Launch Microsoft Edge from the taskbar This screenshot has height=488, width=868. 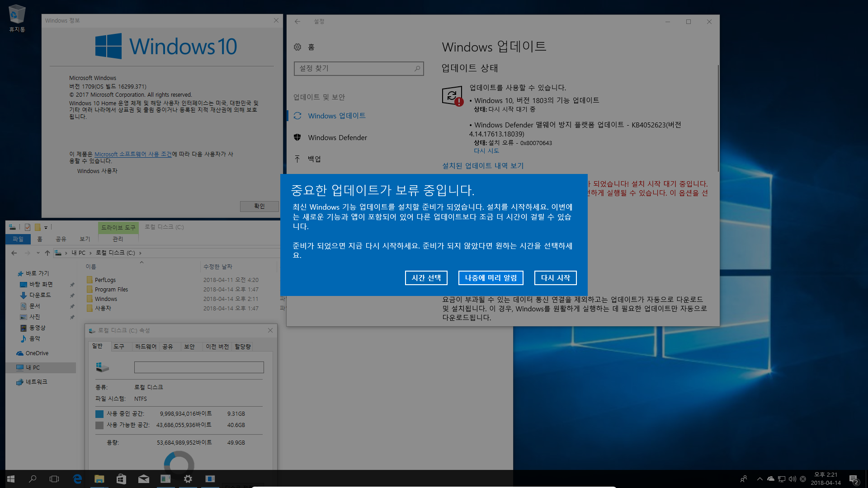(77, 479)
